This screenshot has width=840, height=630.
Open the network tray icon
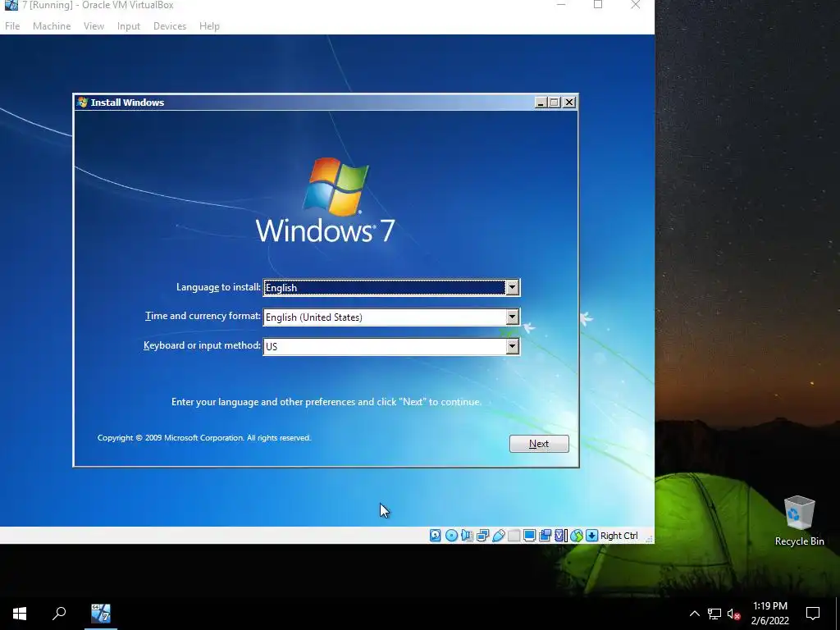(714, 614)
